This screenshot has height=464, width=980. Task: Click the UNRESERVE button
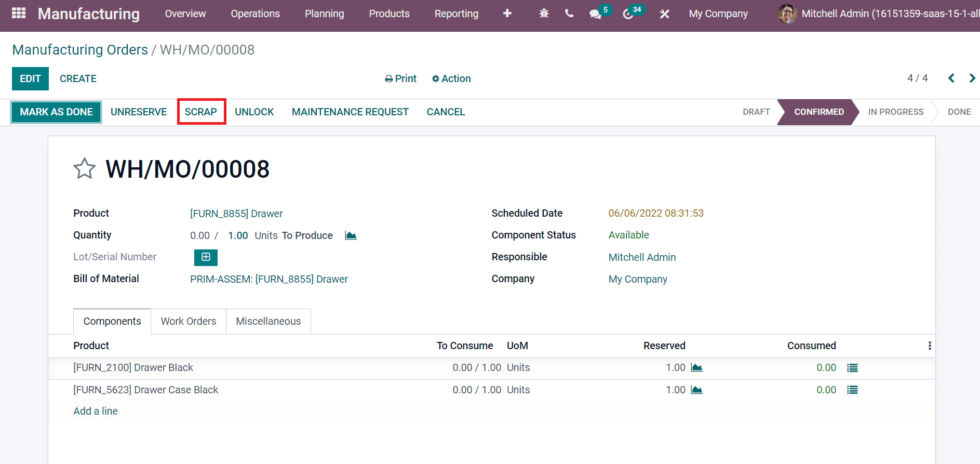[139, 112]
